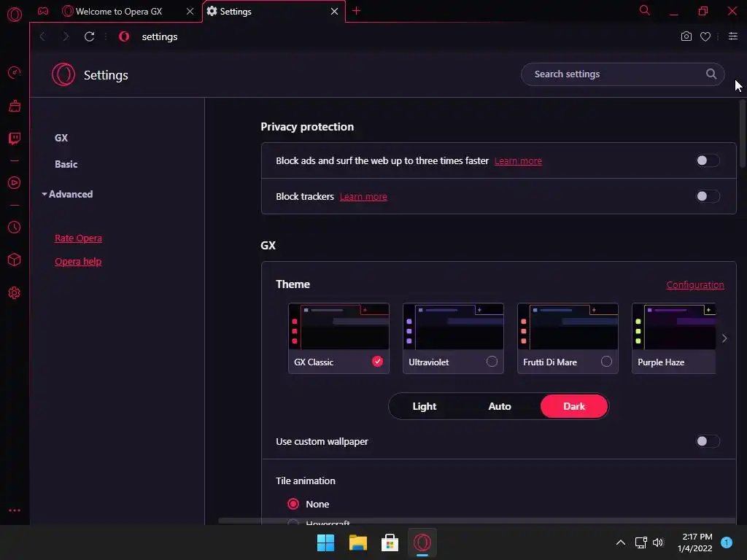The width and height of the screenshot is (747, 560).
Task: Expand the Advanced settings section
Action: [67, 194]
